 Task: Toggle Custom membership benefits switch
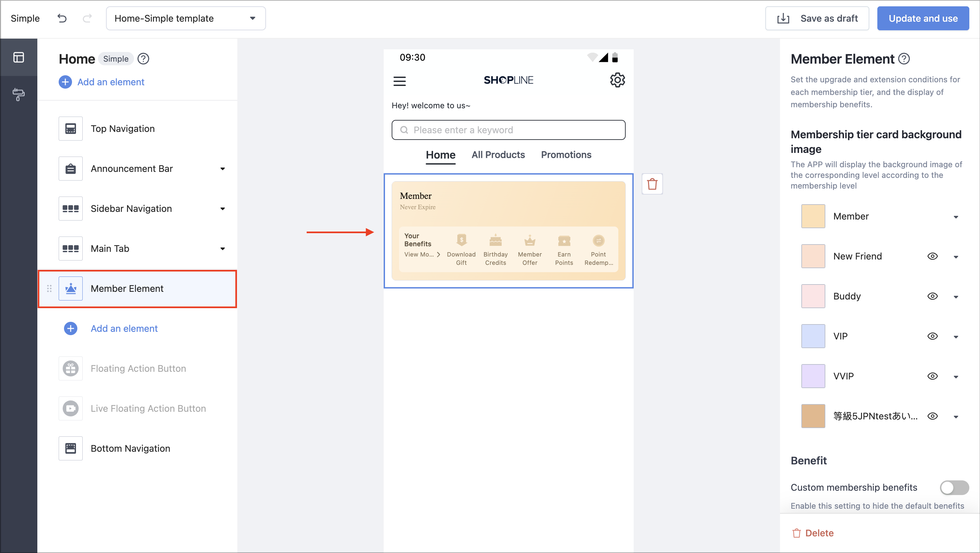coord(954,487)
